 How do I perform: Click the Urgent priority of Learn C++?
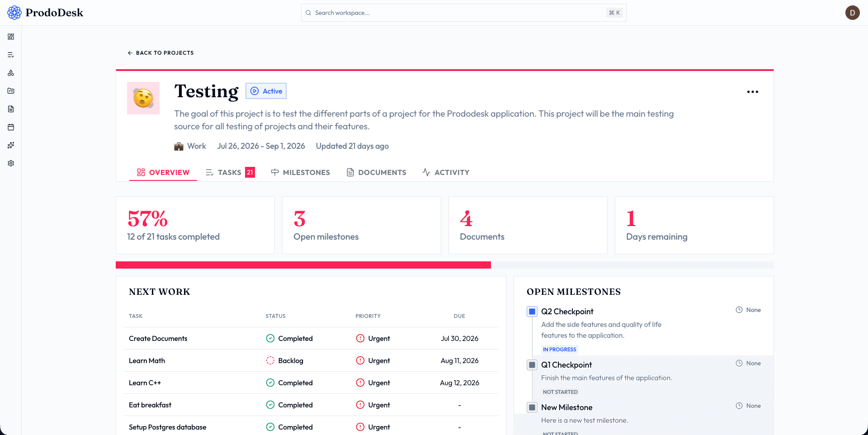coord(373,383)
